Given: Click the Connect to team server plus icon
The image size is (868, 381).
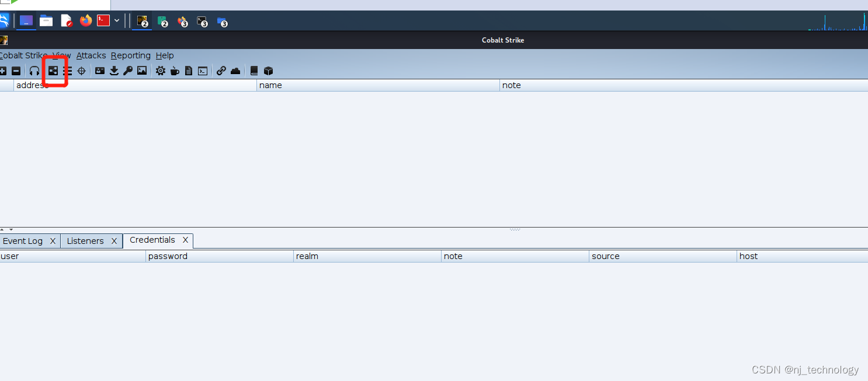Looking at the screenshot, I should [x=3, y=71].
